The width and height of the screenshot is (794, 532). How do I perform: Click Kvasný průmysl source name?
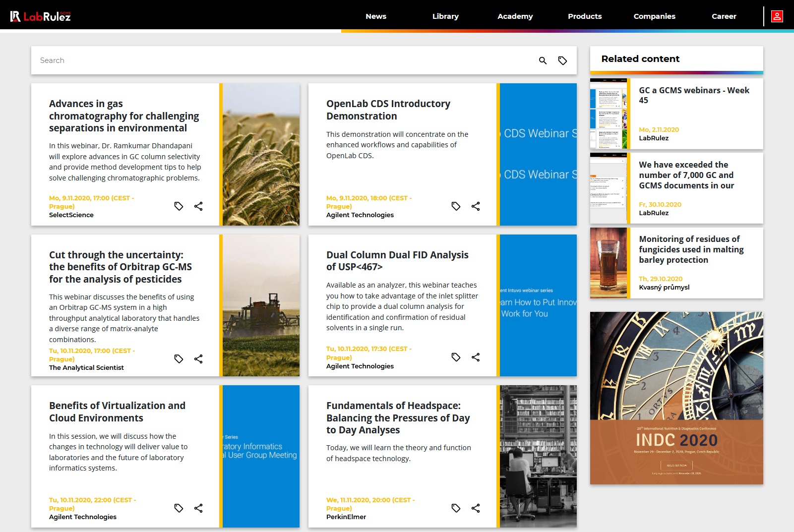(664, 288)
